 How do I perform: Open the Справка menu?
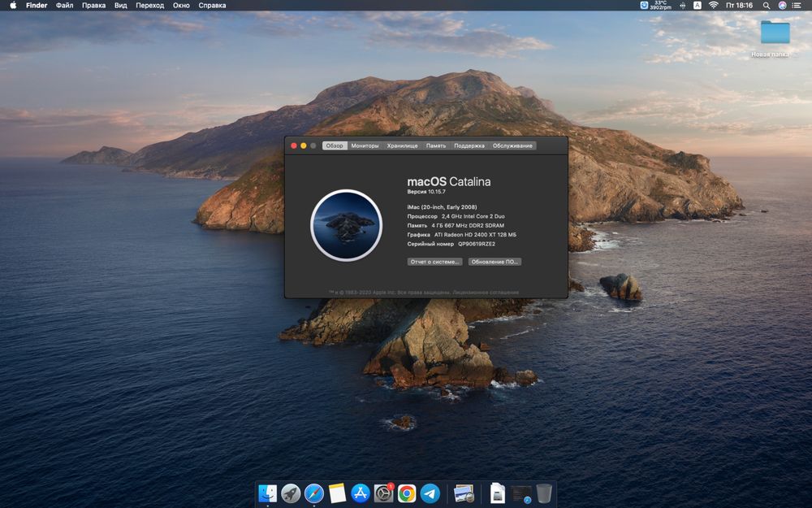point(212,5)
